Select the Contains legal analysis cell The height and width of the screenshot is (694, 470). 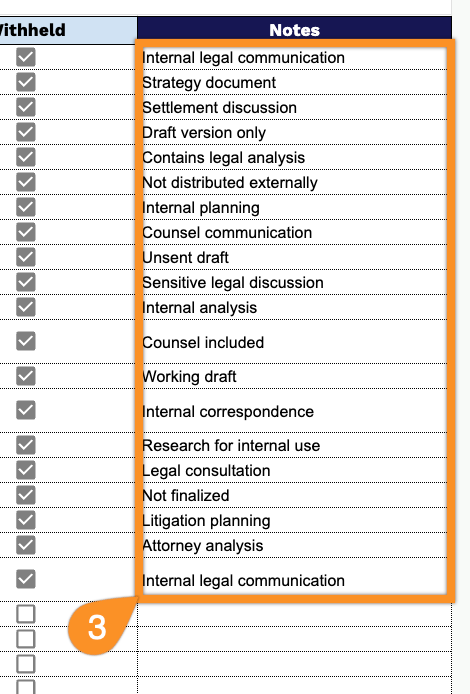coord(294,157)
